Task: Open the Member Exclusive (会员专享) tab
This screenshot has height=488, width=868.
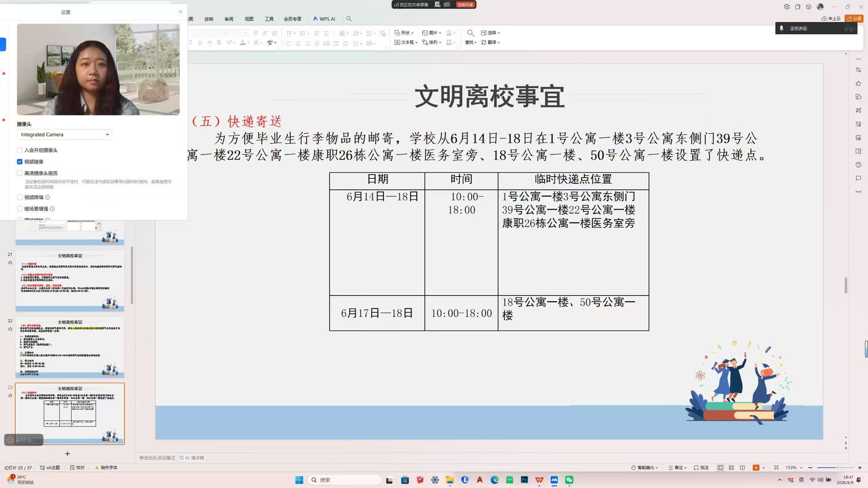Action: point(293,19)
